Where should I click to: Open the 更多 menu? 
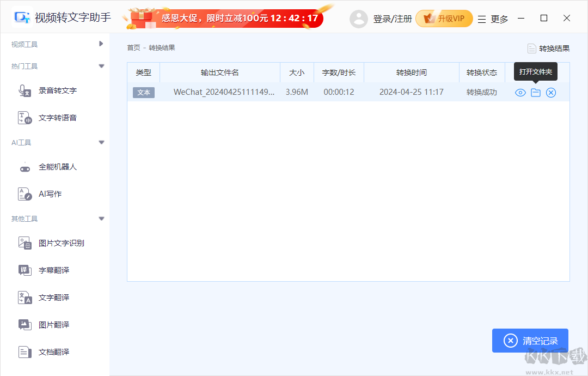point(498,18)
